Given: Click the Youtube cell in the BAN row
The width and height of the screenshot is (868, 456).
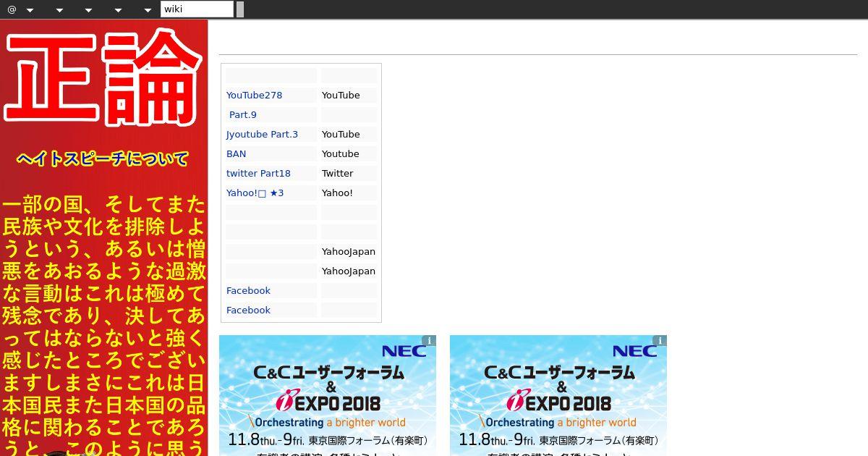Looking at the screenshot, I should 349,154.
